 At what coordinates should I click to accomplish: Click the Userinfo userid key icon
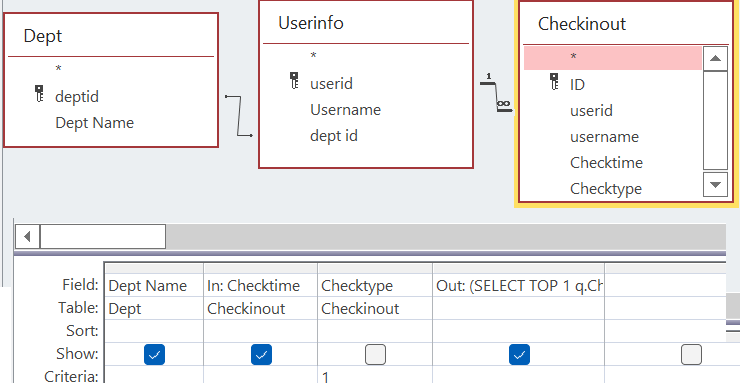[294, 81]
